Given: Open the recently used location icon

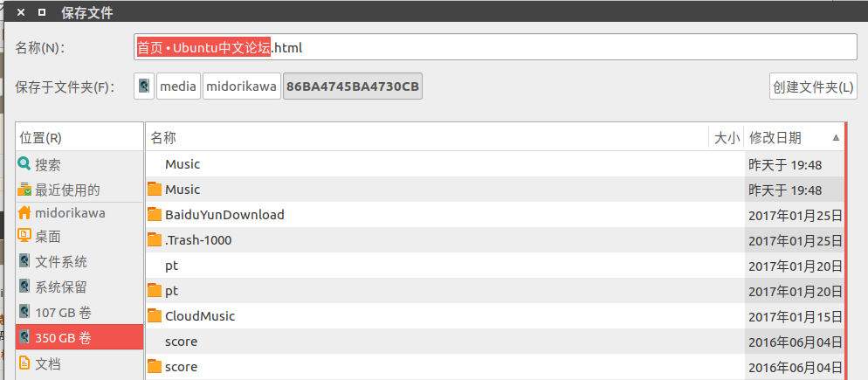Looking at the screenshot, I should (24, 190).
